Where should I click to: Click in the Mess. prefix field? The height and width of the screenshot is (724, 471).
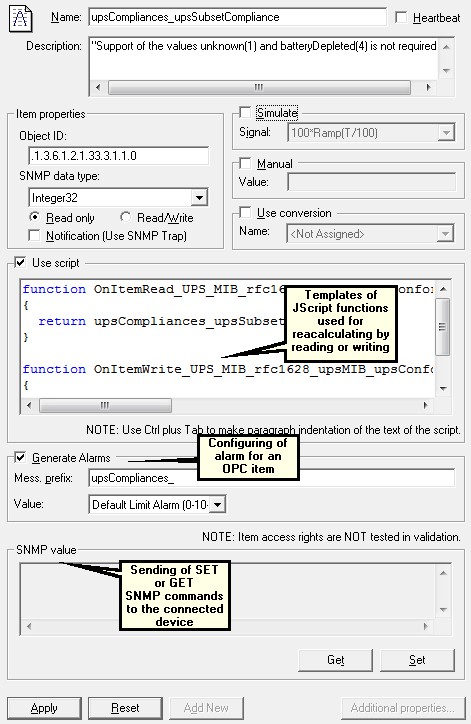coord(272,478)
